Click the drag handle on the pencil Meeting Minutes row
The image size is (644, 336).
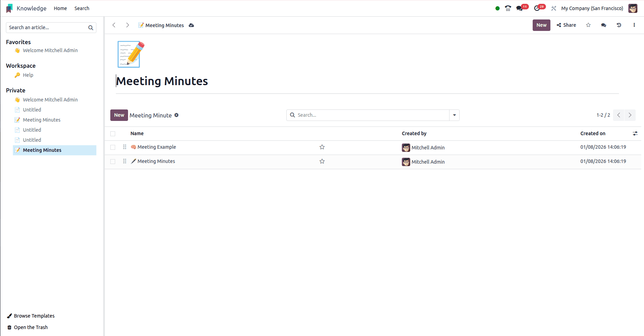[125, 161]
